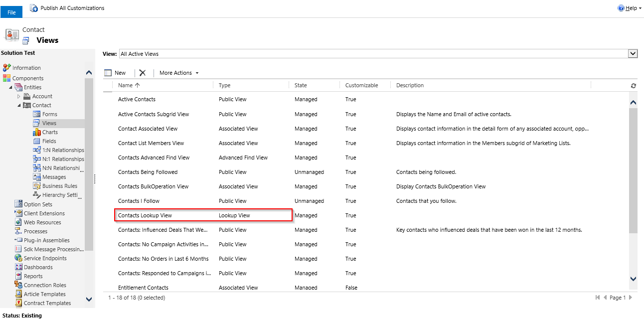Click the Help question mark icon

(x=621, y=8)
